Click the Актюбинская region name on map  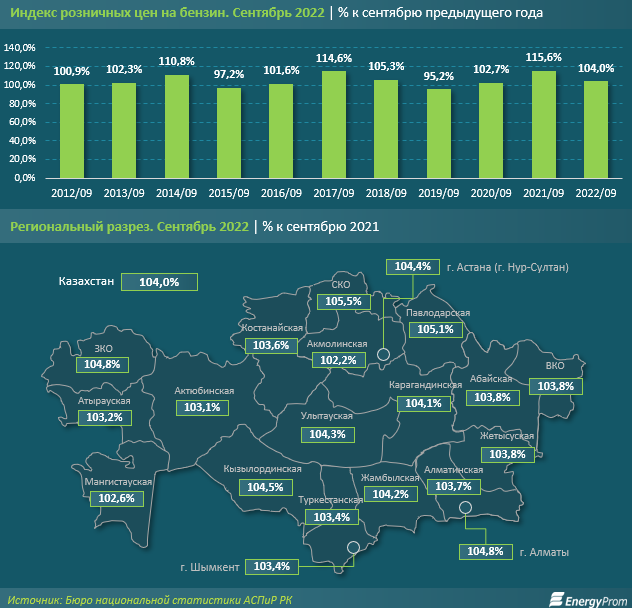point(204,390)
